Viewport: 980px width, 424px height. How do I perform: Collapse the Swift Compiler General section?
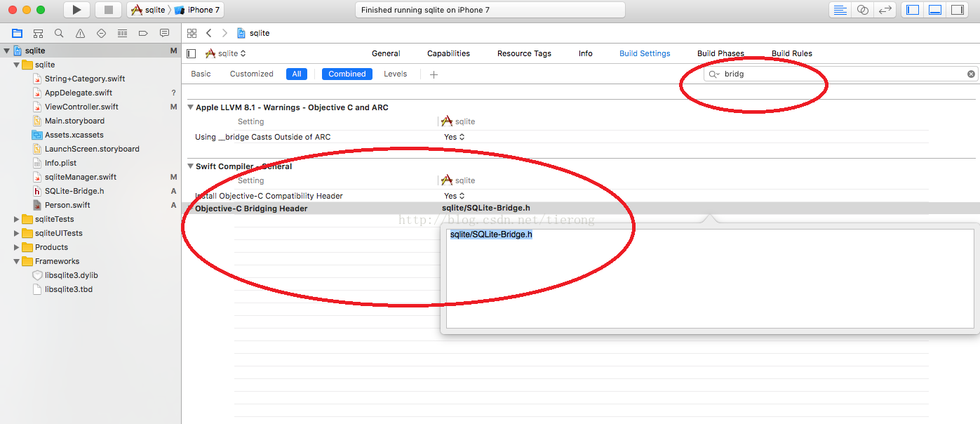point(190,166)
